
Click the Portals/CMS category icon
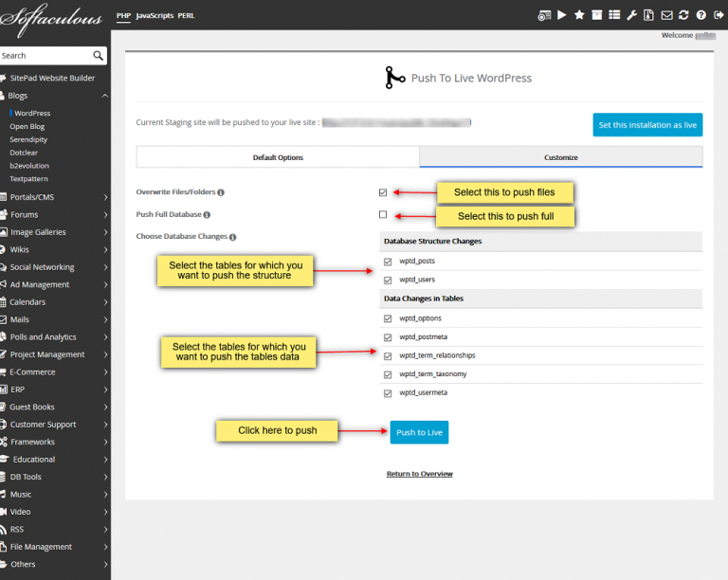click(x=3, y=197)
